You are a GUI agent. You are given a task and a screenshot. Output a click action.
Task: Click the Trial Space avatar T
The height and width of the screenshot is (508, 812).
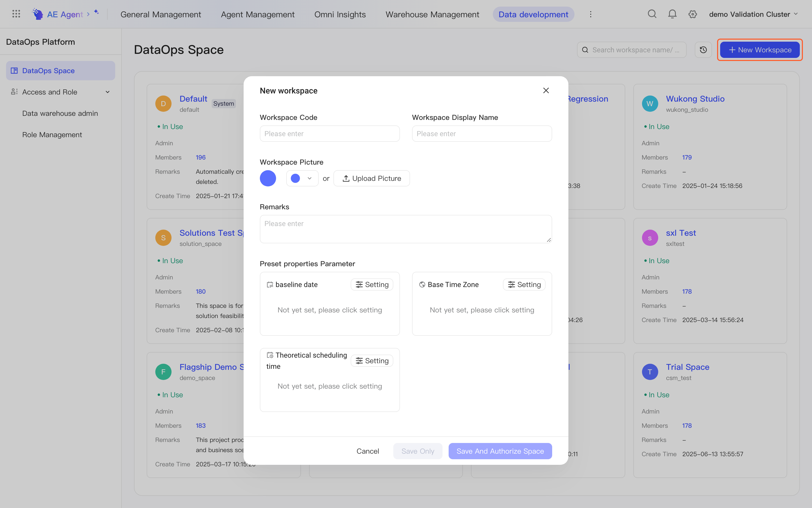pyautogui.click(x=650, y=372)
